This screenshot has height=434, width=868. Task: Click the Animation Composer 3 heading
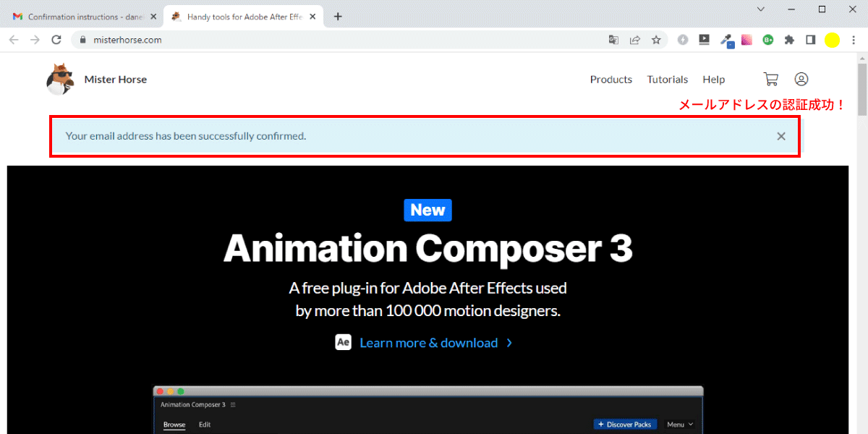(x=427, y=248)
